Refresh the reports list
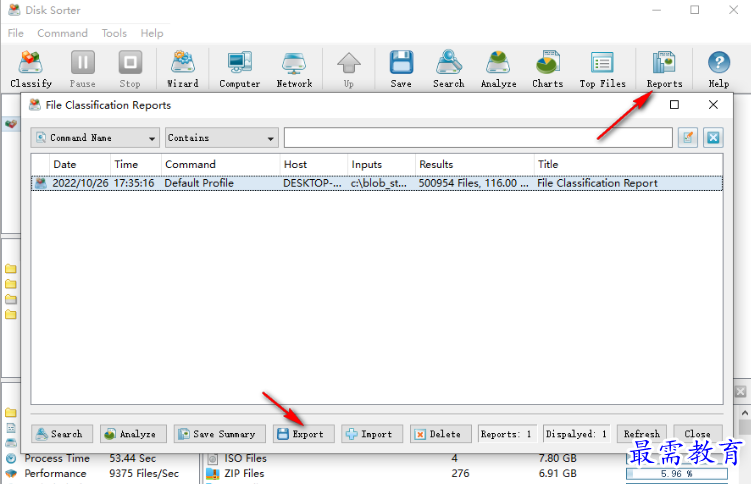 [641, 434]
